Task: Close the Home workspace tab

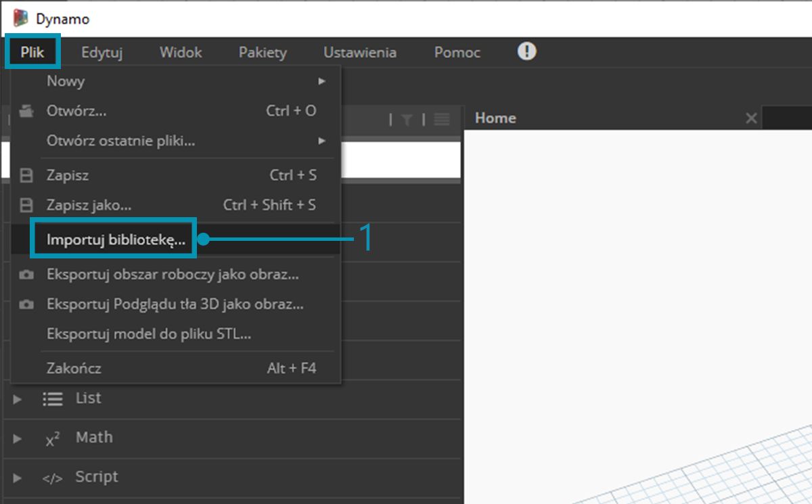Action: click(x=751, y=118)
